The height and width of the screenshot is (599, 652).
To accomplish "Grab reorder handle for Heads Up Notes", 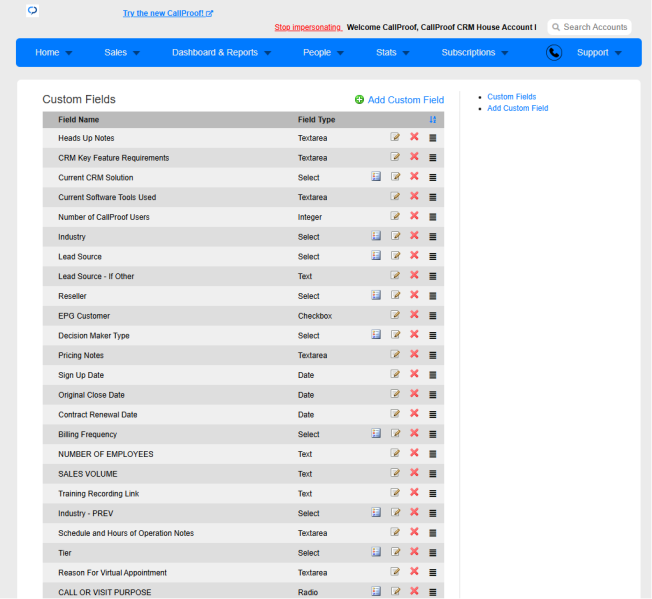I will [432, 138].
